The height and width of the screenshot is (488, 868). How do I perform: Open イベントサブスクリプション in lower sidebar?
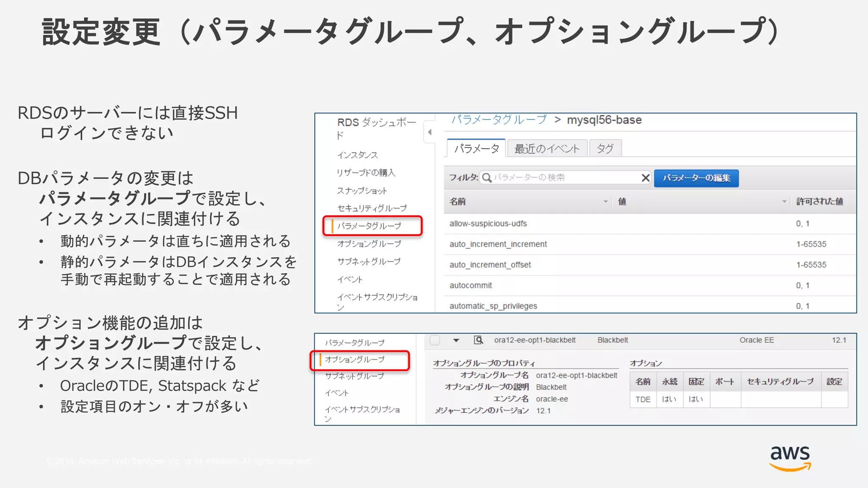[362, 414]
